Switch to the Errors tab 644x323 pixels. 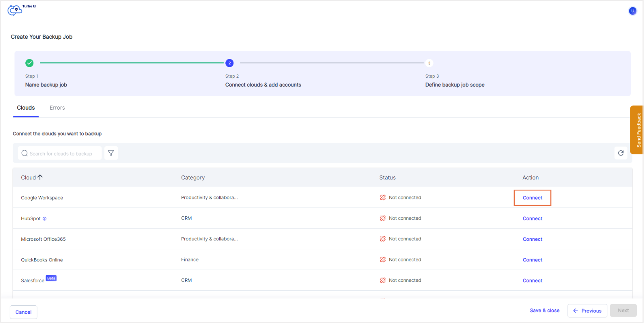coord(57,108)
